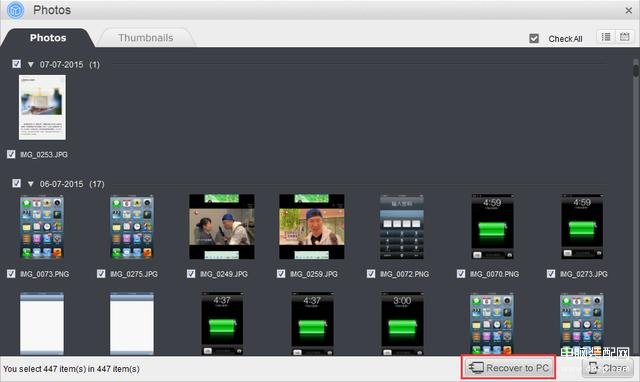Select IMG_0073.PNG home screen thumbnail
Viewport: 640px width, 382px height.
(42, 227)
